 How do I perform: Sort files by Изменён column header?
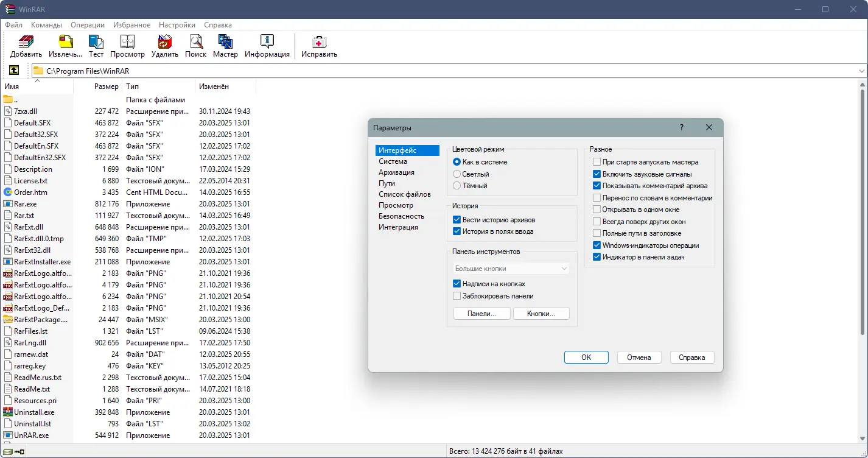(x=225, y=86)
